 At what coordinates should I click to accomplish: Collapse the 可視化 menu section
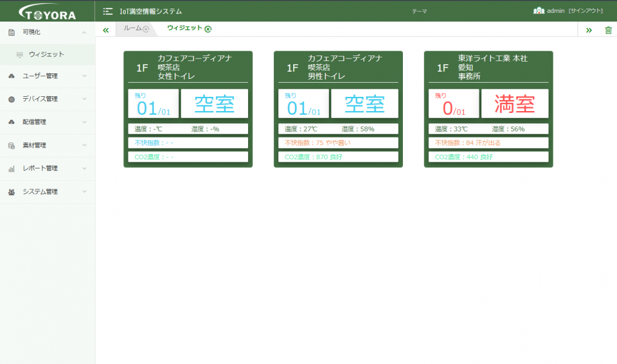(x=84, y=32)
